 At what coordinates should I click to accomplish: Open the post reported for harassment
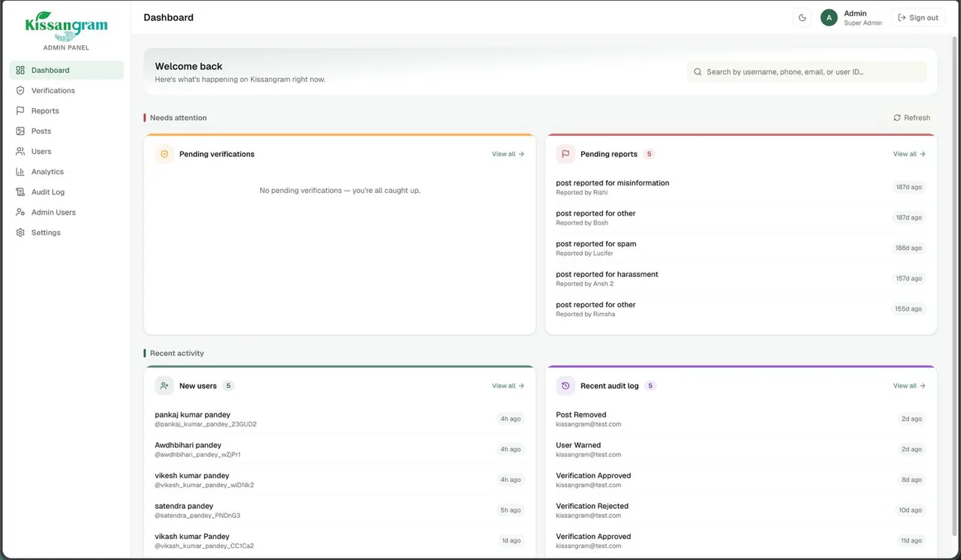click(741, 278)
